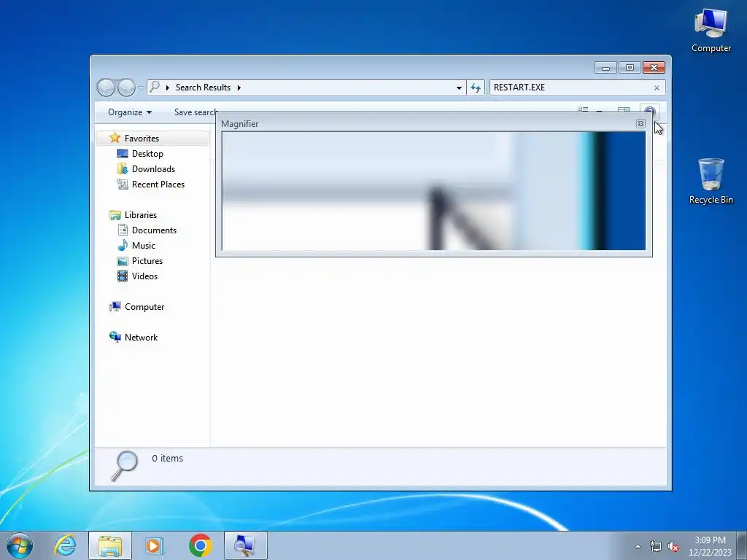Select the Favorites star heading
The width and height of the screenshot is (747, 560).
click(x=142, y=138)
